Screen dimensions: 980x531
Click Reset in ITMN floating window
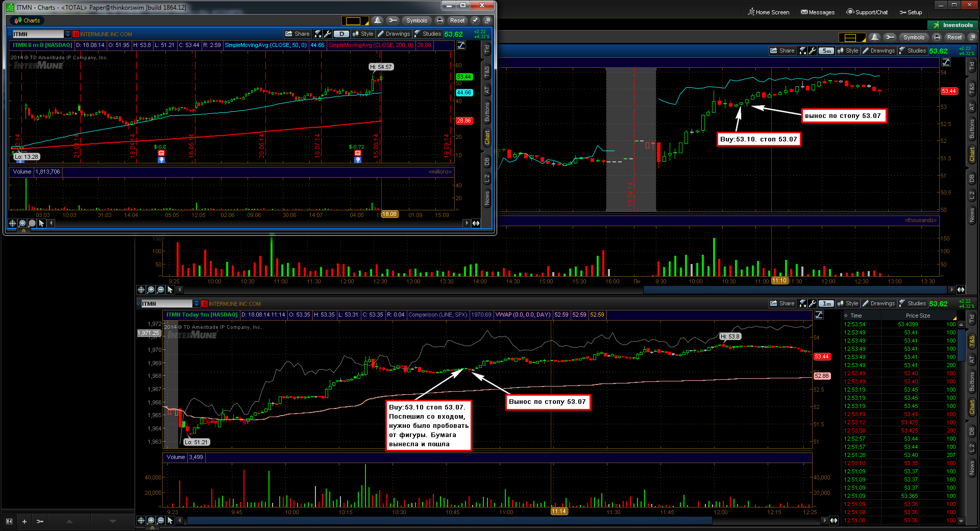[457, 20]
